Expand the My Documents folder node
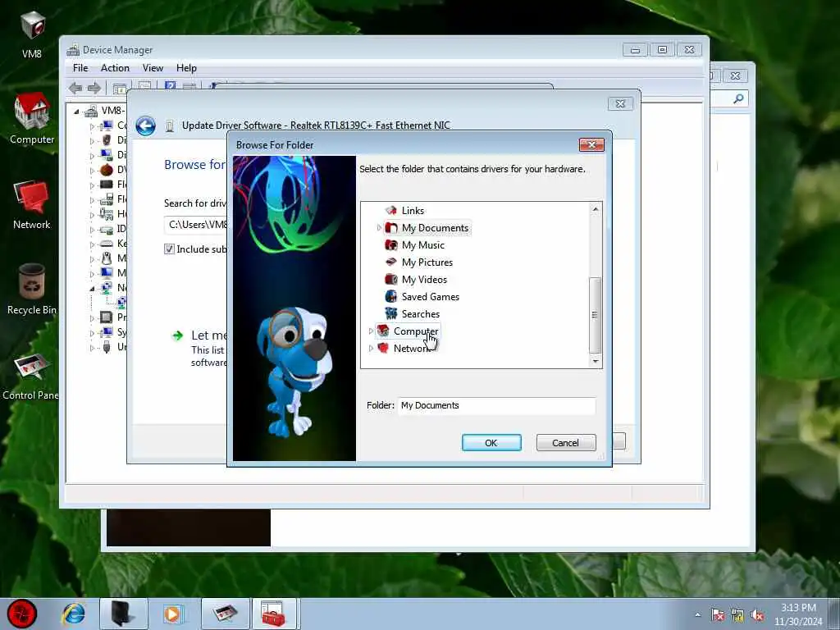Screen dimensions: 840x630 click(x=379, y=228)
